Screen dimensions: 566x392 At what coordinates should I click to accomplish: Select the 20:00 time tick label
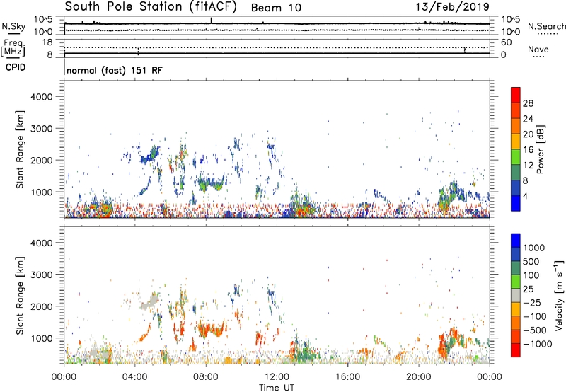(418, 377)
